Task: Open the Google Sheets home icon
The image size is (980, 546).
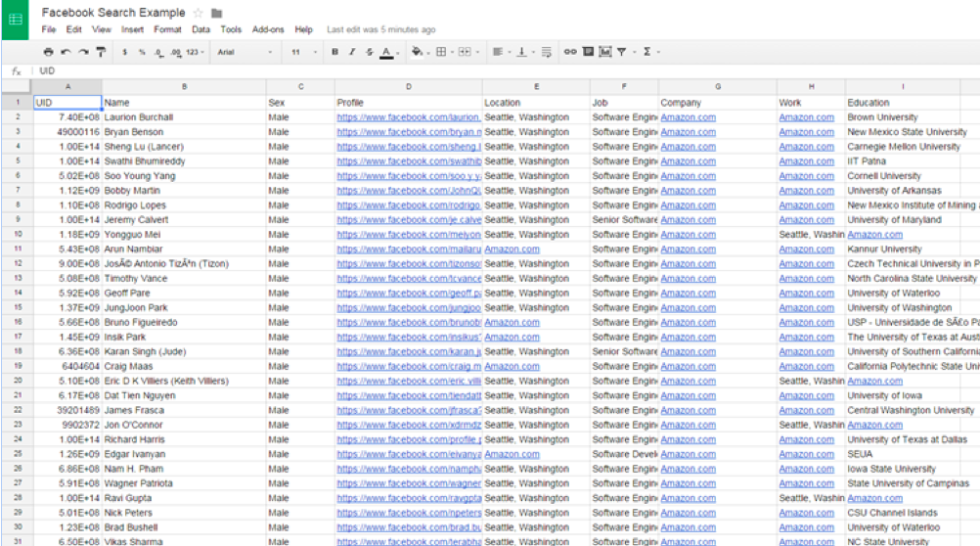Action: coord(15,20)
